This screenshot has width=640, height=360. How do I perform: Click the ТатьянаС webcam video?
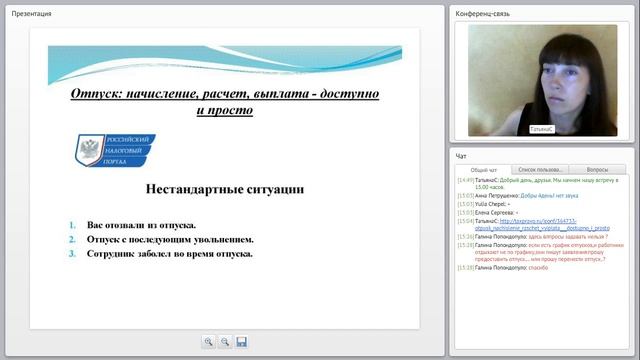[x=542, y=80]
